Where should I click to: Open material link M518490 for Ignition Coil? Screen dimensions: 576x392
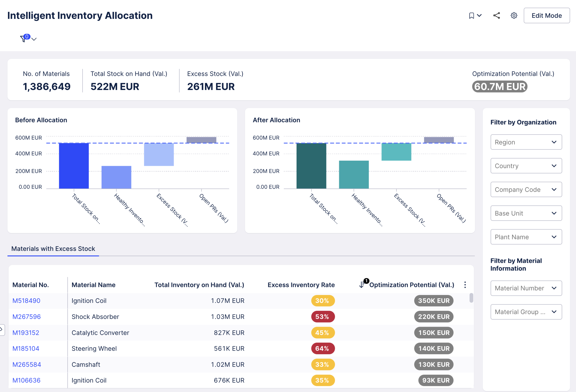26,300
